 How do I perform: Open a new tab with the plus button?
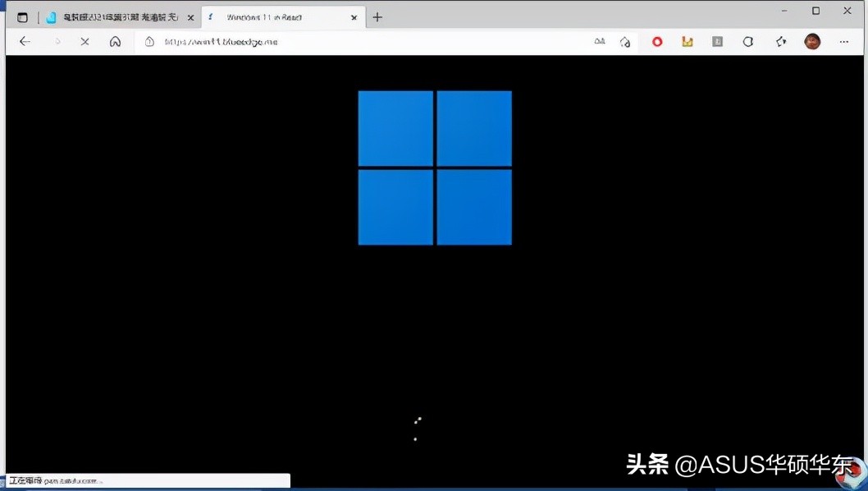pos(377,16)
